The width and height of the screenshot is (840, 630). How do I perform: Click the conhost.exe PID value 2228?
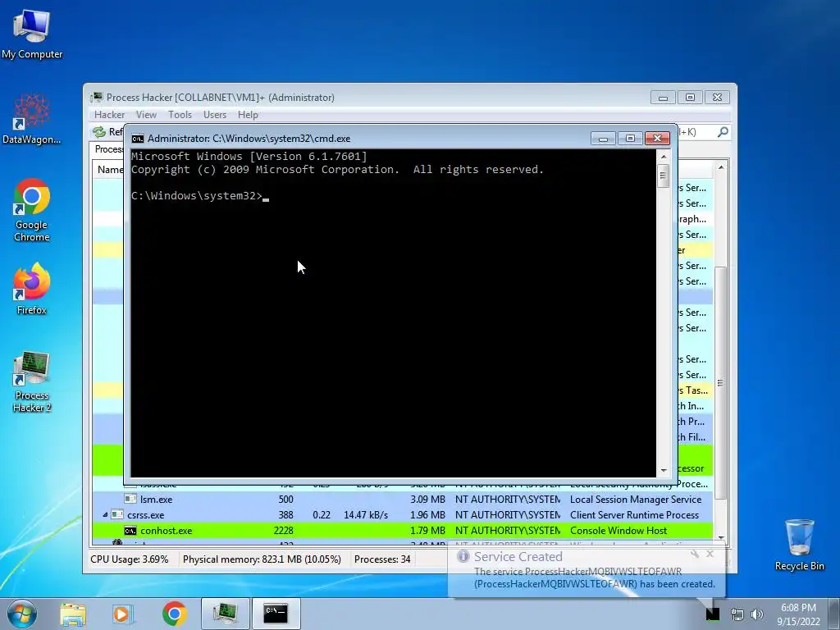283,531
